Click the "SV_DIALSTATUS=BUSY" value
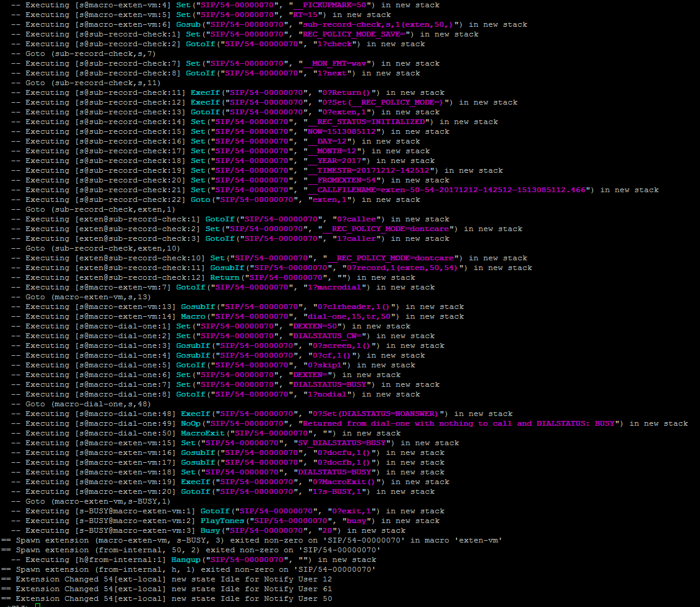Screen dimensions: 700x607 pyautogui.click(x=342, y=443)
